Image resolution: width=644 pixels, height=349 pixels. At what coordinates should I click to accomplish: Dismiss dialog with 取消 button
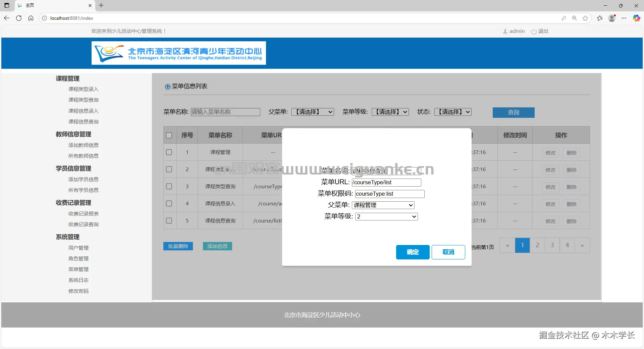point(448,252)
